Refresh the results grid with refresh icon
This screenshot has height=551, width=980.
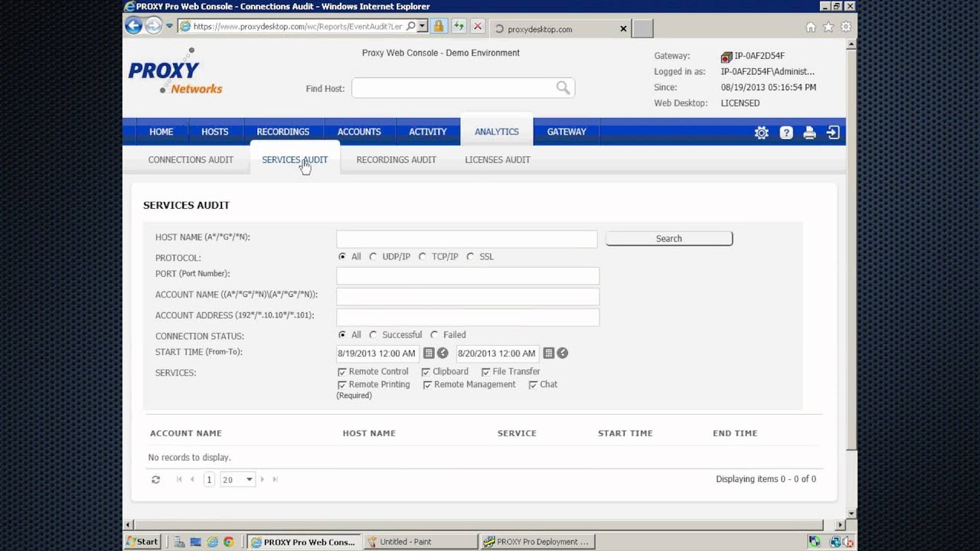pos(155,479)
